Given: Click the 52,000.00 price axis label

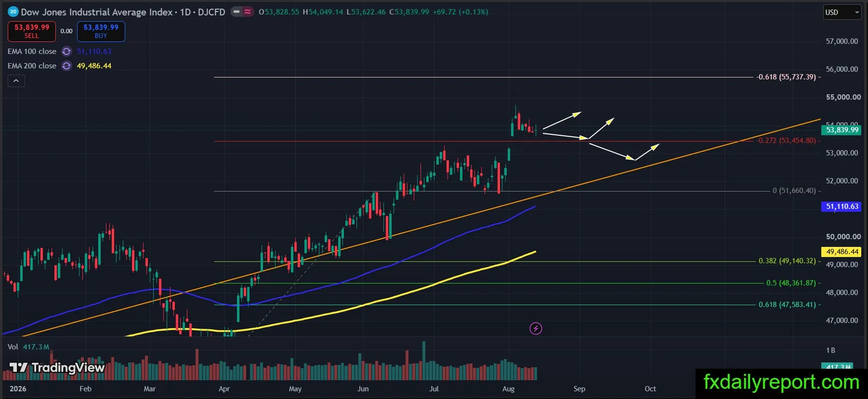Looking at the screenshot, I should (x=842, y=181).
